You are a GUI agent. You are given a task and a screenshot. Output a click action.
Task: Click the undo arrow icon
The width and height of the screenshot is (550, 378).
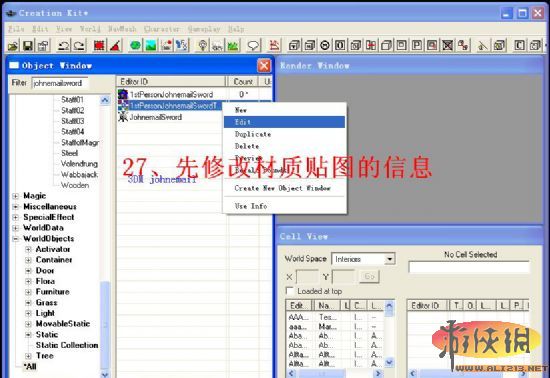(63, 46)
